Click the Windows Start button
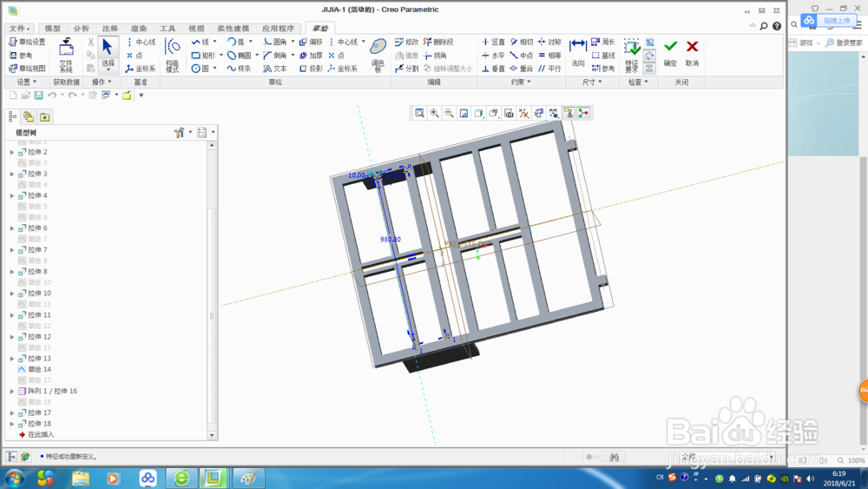 15,478
